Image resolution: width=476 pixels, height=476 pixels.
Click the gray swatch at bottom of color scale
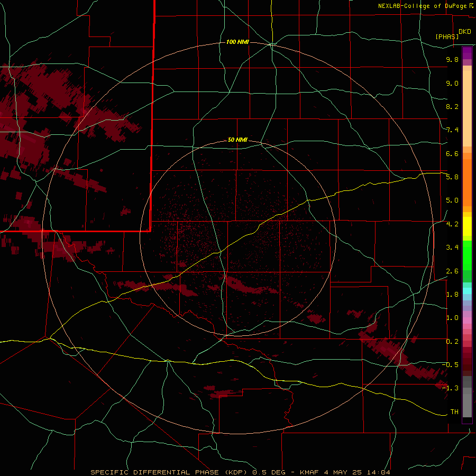[467, 405]
